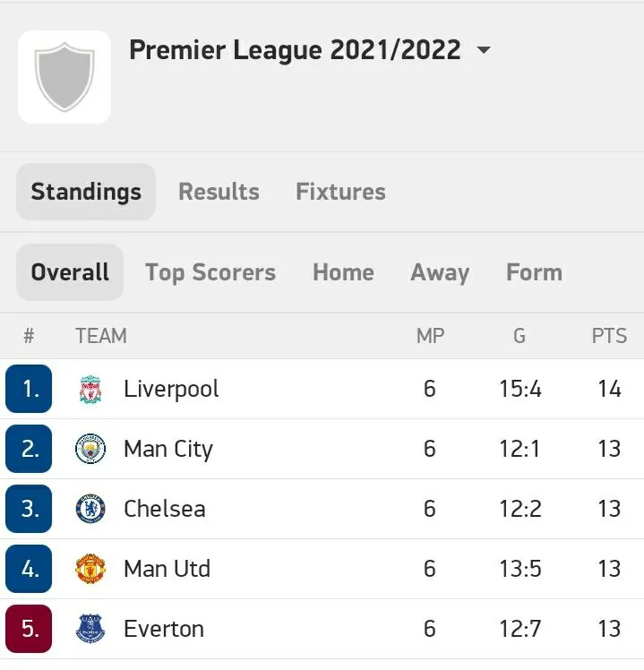Open the Liverpool team name link
This screenshot has height=670, width=644.
click(171, 390)
